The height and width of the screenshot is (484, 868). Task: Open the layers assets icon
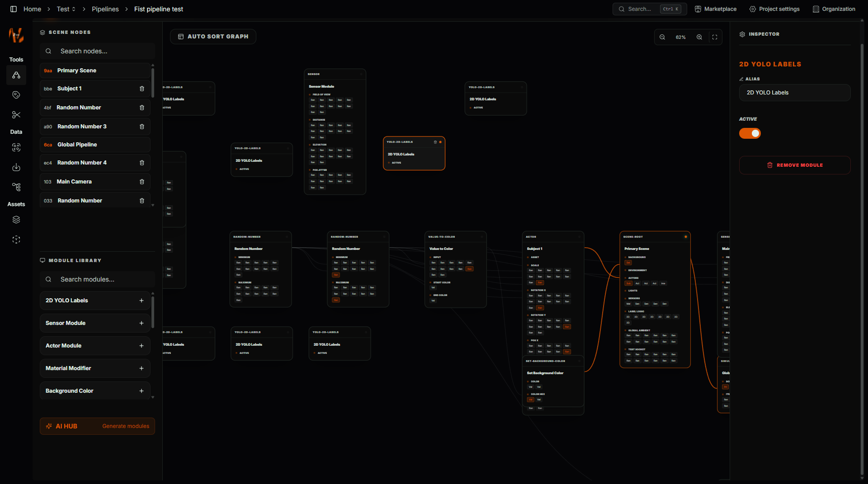(16, 220)
